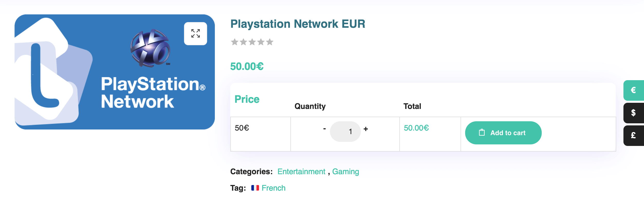The height and width of the screenshot is (204, 644).
Task: Rate the product five stars
Action: click(x=270, y=42)
